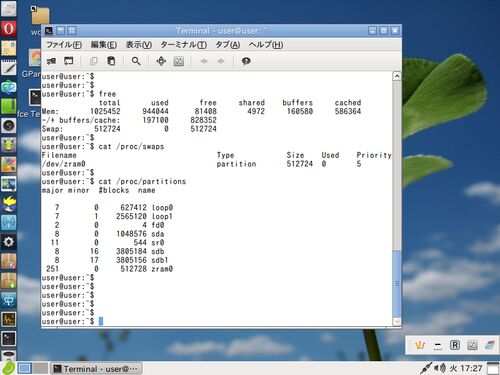500x375 pixels.
Task: Click the '1048576' sda blocks value
Action: pos(131,234)
